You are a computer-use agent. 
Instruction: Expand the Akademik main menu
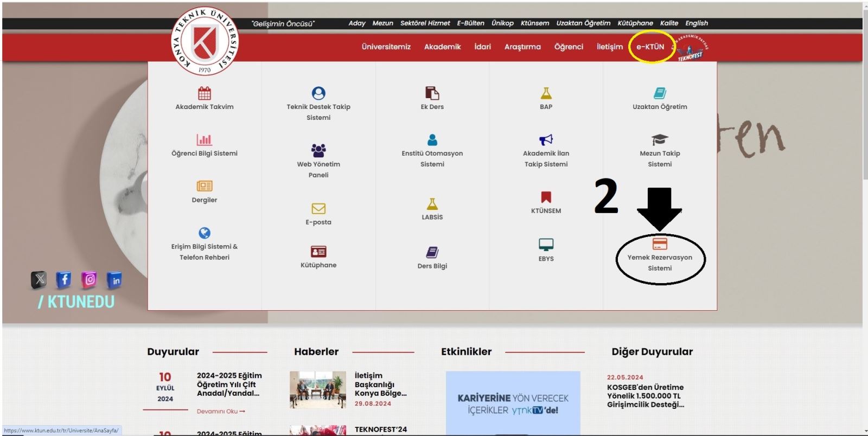[442, 47]
